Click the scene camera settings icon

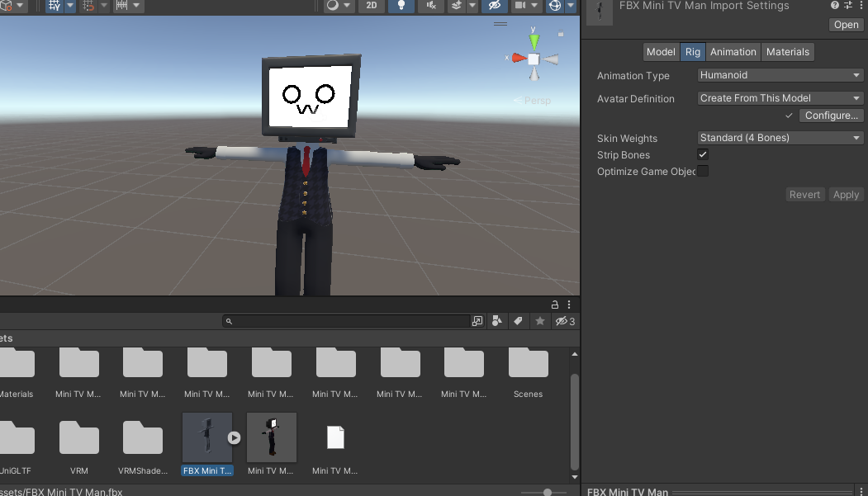click(520, 6)
